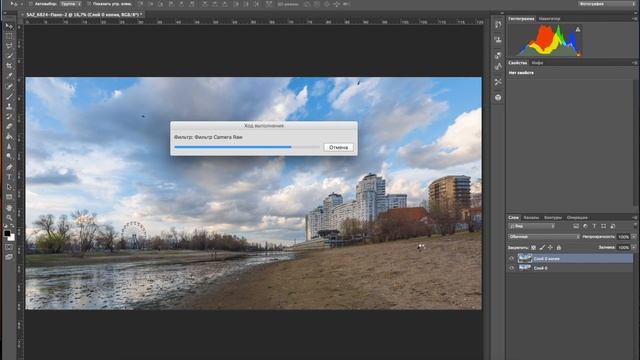The height and width of the screenshot is (360, 640).
Task: Select the Crop tool
Action: 9,66
